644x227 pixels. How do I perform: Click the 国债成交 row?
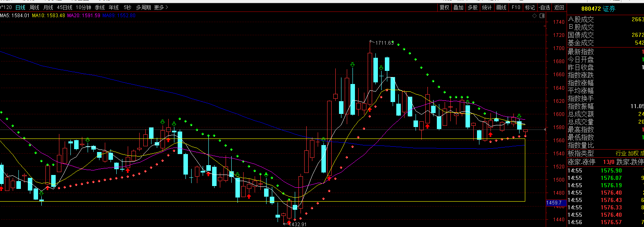pyautogui.click(x=606, y=35)
